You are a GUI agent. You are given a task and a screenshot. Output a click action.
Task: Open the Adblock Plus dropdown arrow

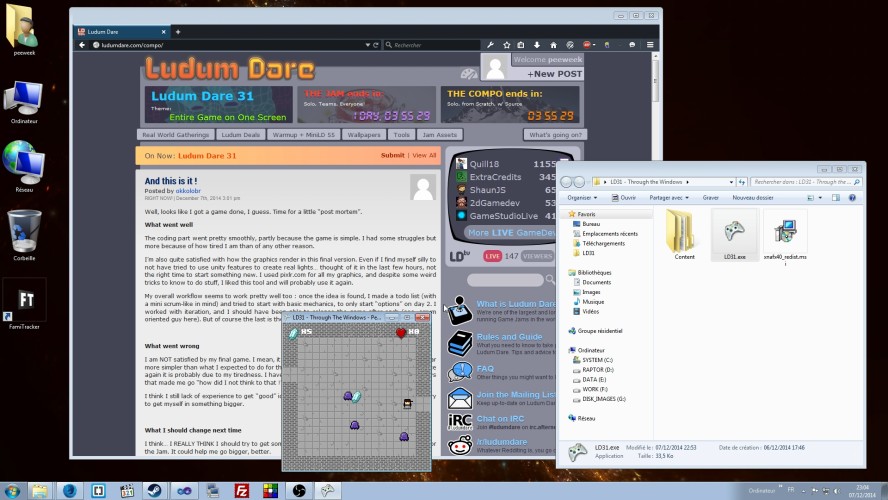tap(594, 45)
